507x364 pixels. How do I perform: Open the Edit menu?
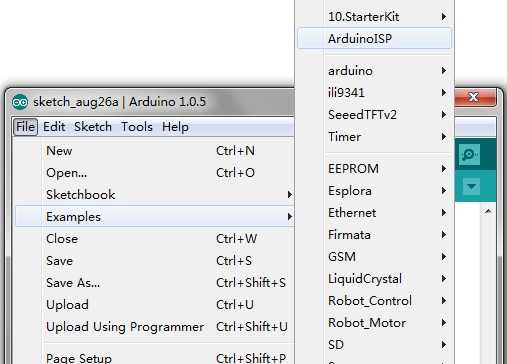(54, 127)
